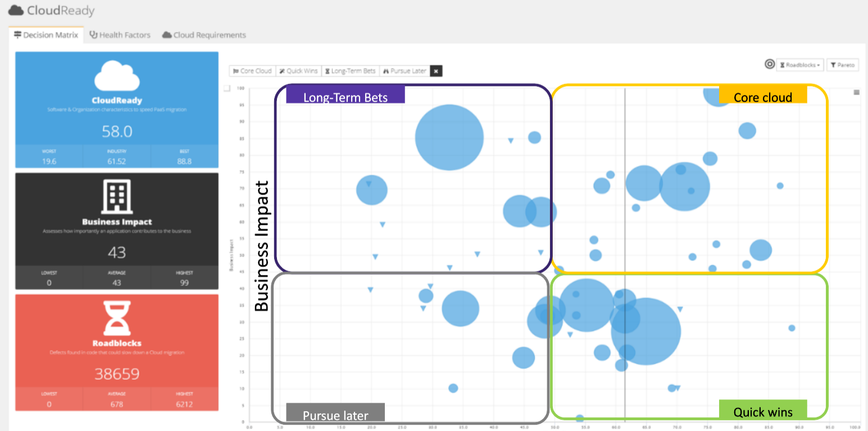Click the Roadblocks card title

[116, 343]
